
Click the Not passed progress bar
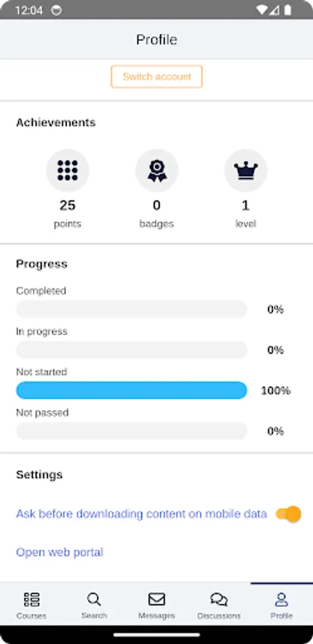pyautogui.click(x=131, y=431)
